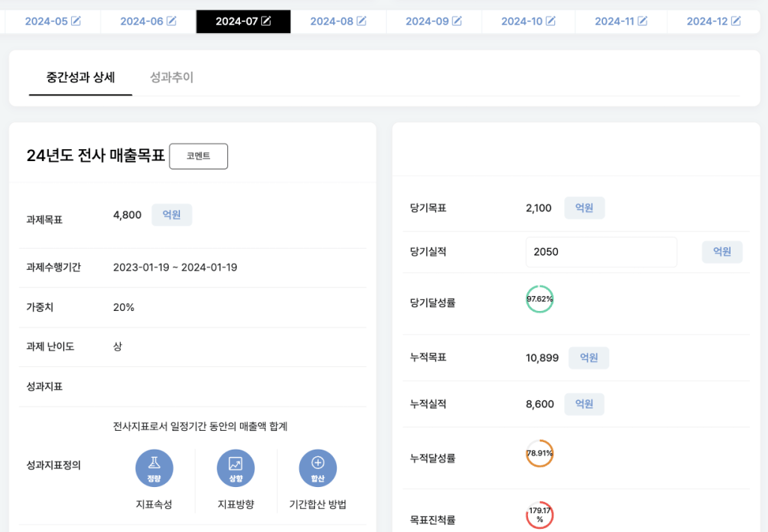Click edit pencil icon on 2024-07 tab
768x532 pixels.
pos(266,21)
